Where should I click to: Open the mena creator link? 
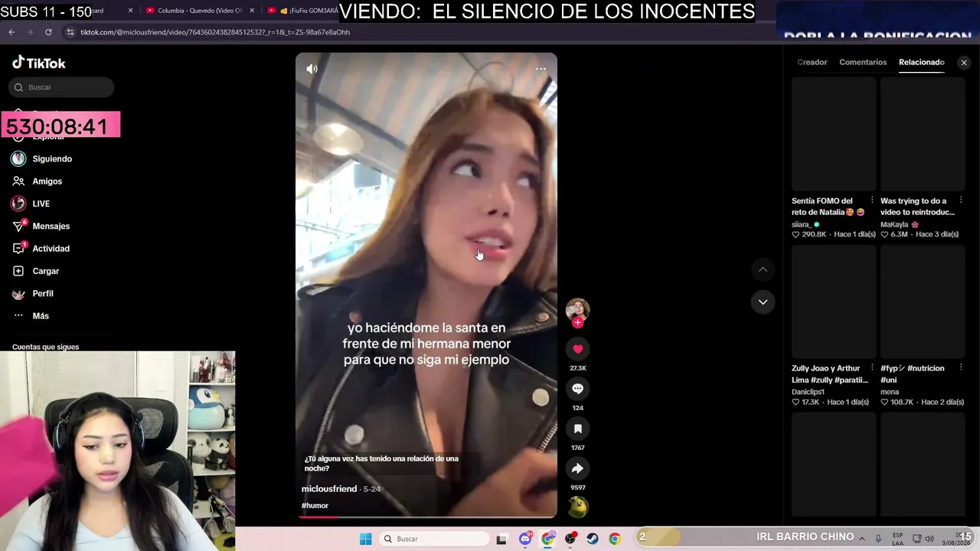coord(890,392)
